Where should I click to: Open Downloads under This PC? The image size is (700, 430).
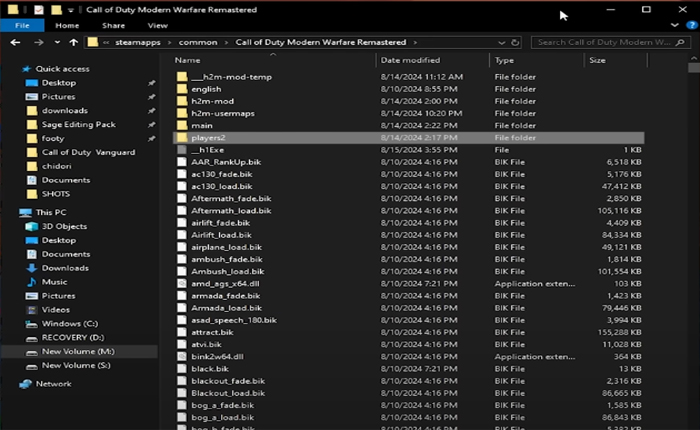[x=65, y=268]
